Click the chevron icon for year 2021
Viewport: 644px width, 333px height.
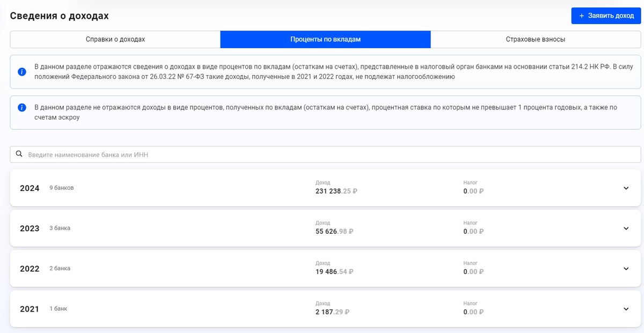(x=625, y=309)
